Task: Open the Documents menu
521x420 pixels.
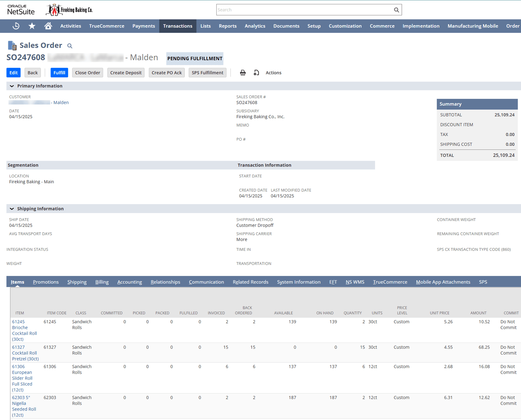Action: click(x=286, y=26)
